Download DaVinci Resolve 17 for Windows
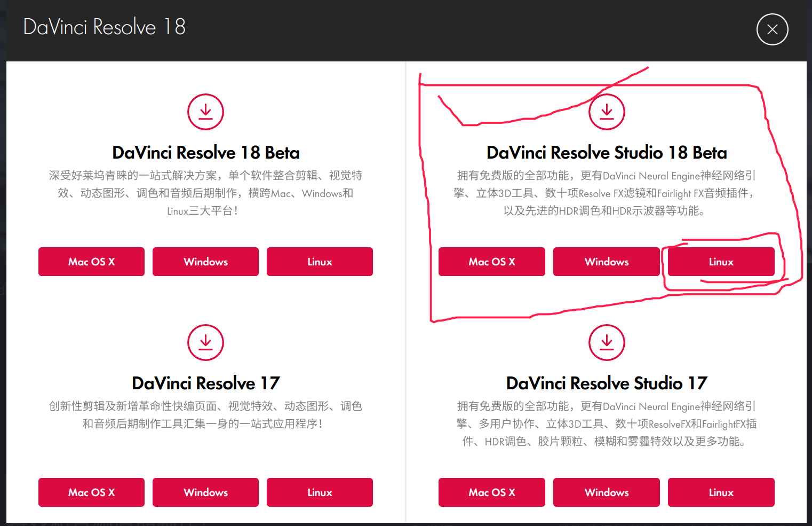Image resolution: width=812 pixels, height=526 pixels. 205,492
